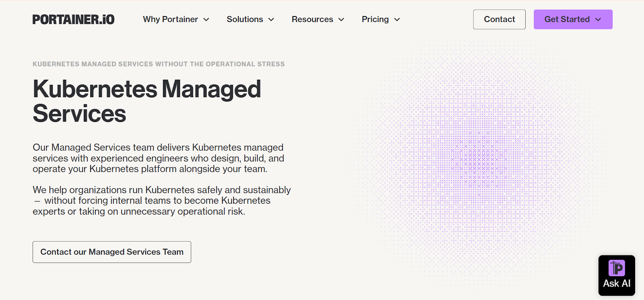This screenshot has height=300, width=644.
Task: Click the chevron next to Resources
Action: tap(341, 20)
